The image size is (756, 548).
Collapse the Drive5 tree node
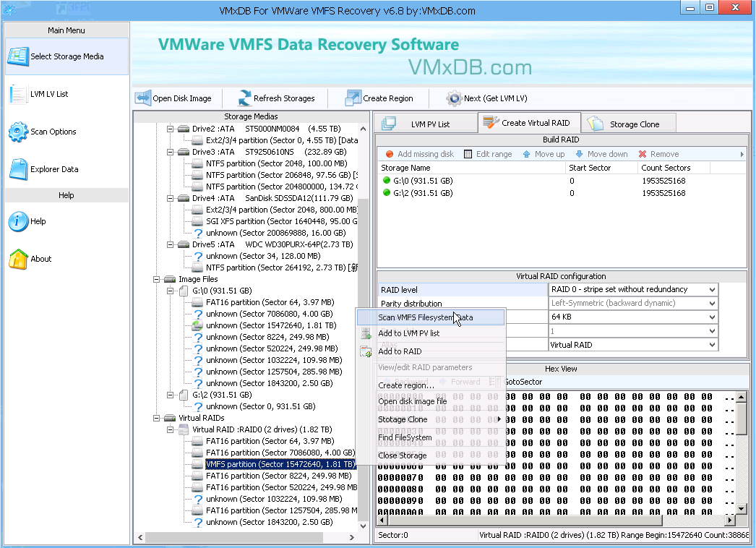click(170, 244)
